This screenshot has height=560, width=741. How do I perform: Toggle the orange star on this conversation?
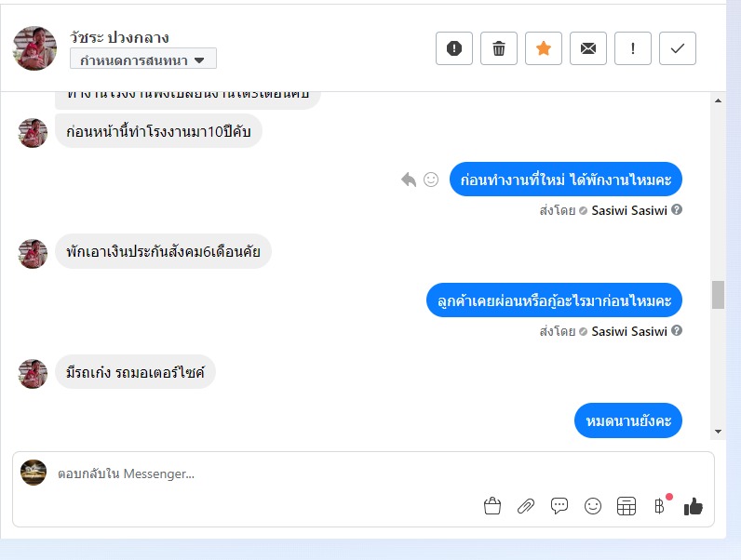point(544,48)
